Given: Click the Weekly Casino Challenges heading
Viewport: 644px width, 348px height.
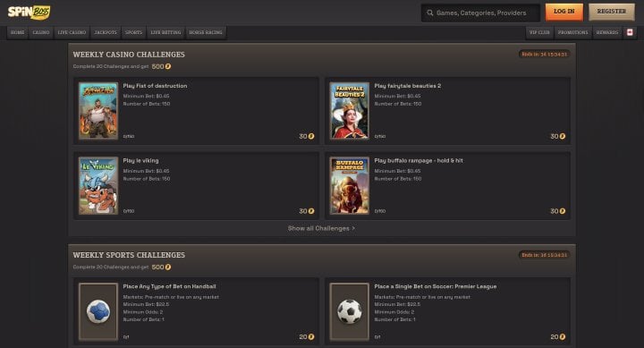Looking at the screenshot, I should [x=129, y=55].
